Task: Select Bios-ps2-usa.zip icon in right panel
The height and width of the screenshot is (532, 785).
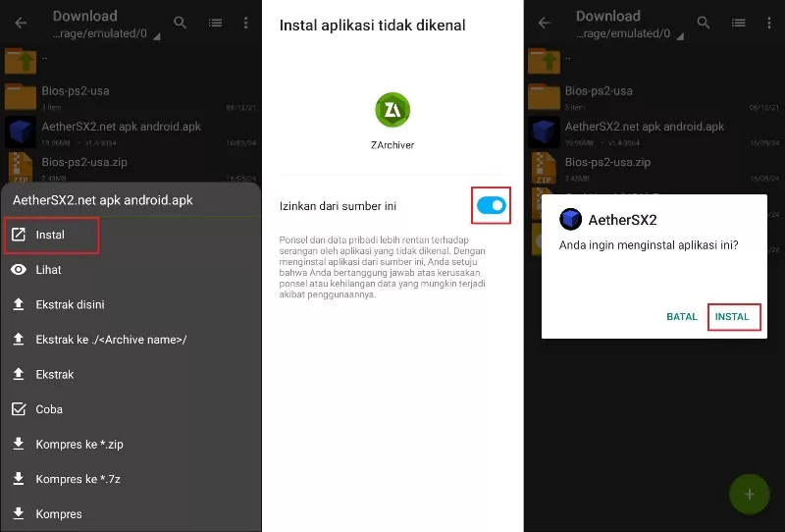Action: [544, 167]
